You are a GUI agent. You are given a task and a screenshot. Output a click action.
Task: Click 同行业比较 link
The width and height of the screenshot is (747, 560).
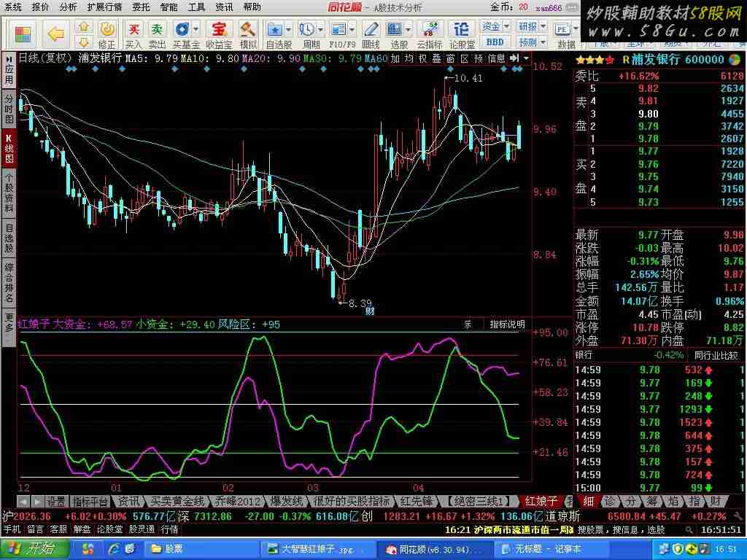[x=716, y=355]
